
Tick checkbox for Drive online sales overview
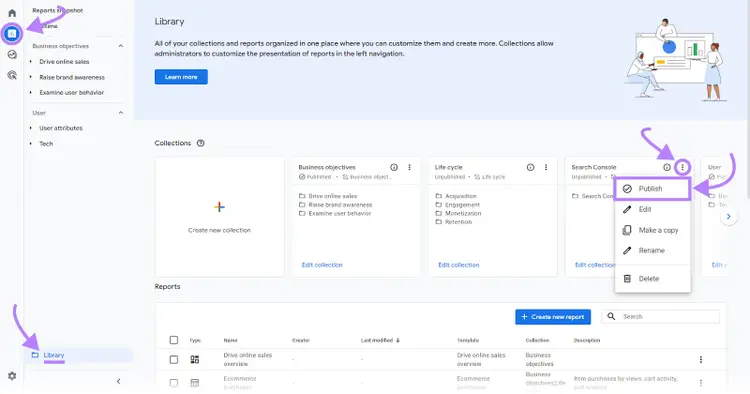(174, 360)
